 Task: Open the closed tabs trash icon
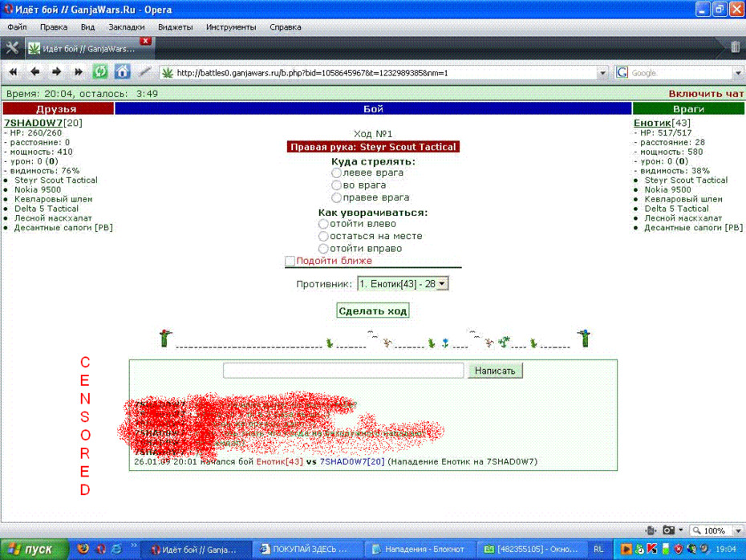point(735,47)
